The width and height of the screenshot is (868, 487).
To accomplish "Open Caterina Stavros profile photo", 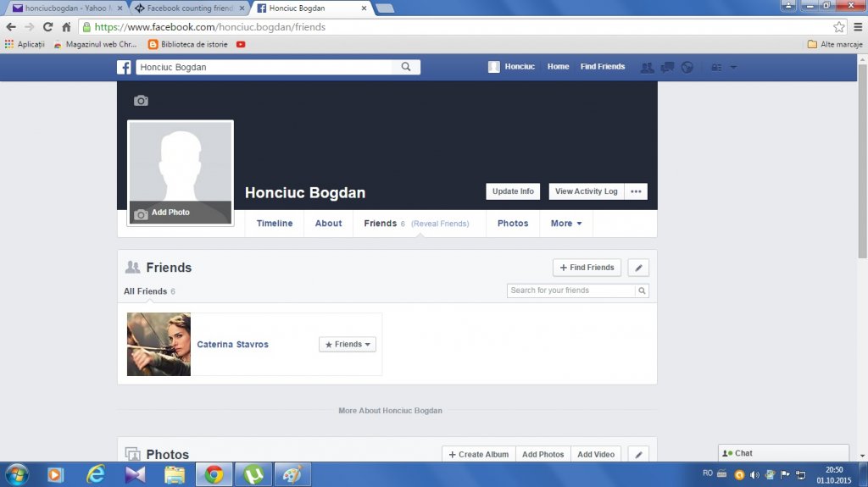I will click(x=159, y=344).
